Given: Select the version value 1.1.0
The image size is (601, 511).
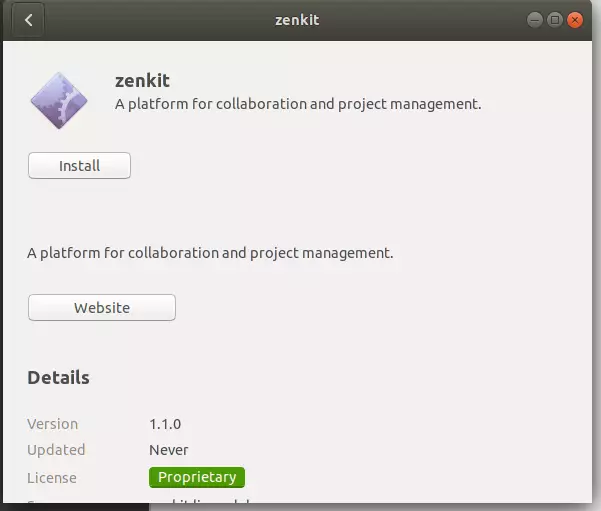Looking at the screenshot, I should pos(165,424).
